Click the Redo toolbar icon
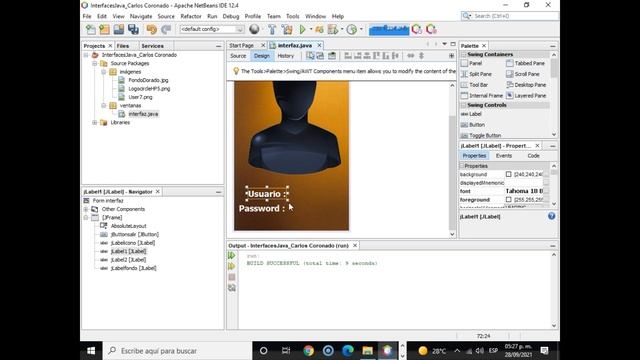640x360 pixels. 166,29
